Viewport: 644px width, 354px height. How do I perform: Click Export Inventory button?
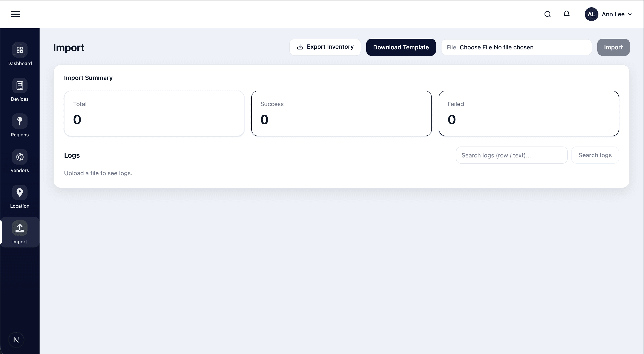tap(325, 47)
